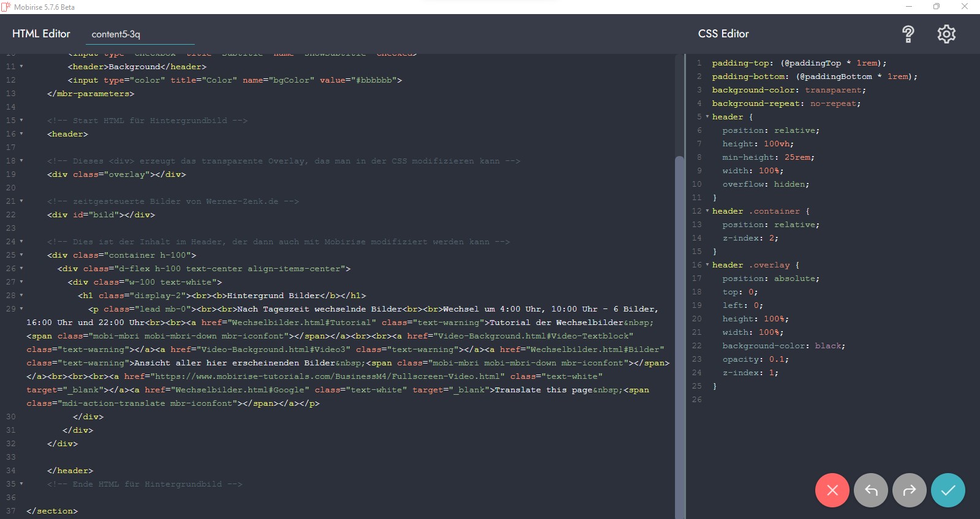Click the Mobirise app icon in title bar
This screenshot has height=519, width=980.
point(6,7)
